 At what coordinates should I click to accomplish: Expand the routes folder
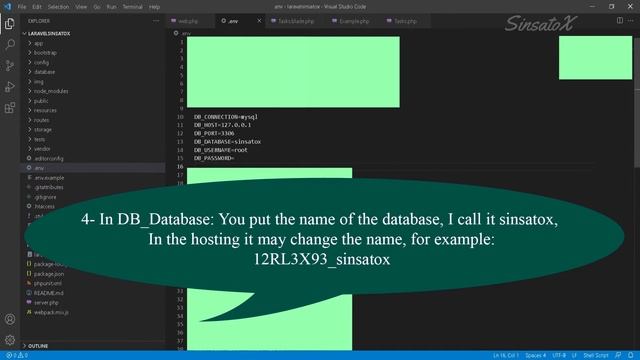click(41, 120)
